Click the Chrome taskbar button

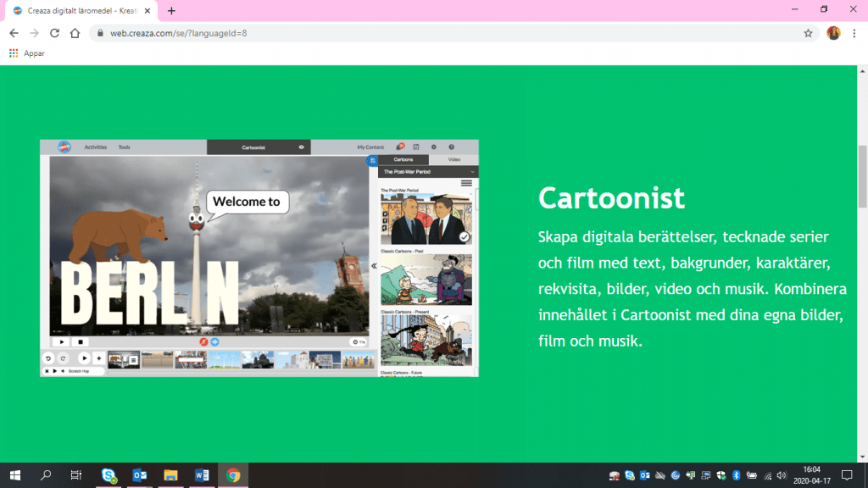pos(233,475)
